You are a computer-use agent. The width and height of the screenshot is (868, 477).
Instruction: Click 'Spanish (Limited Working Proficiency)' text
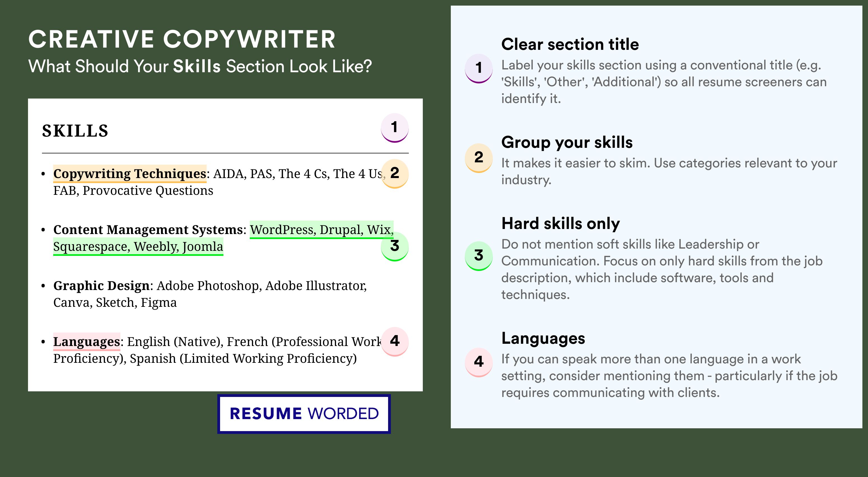[243, 358]
